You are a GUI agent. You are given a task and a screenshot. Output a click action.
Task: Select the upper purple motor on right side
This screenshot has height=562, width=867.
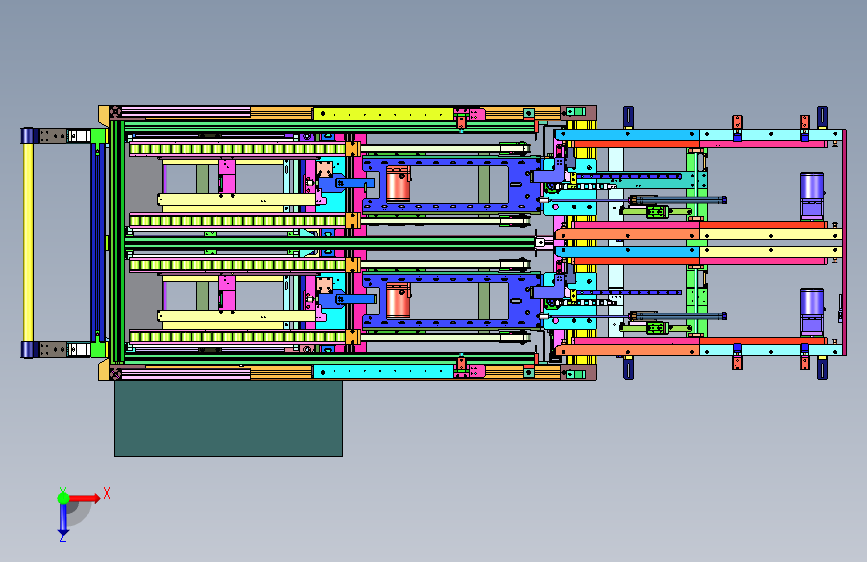click(812, 195)
